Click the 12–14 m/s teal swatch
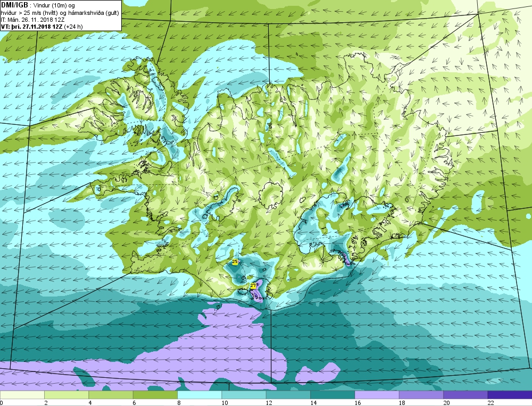The width and height of the screenshot is (532, 406). pyautogui.click(x=288, y=395)
